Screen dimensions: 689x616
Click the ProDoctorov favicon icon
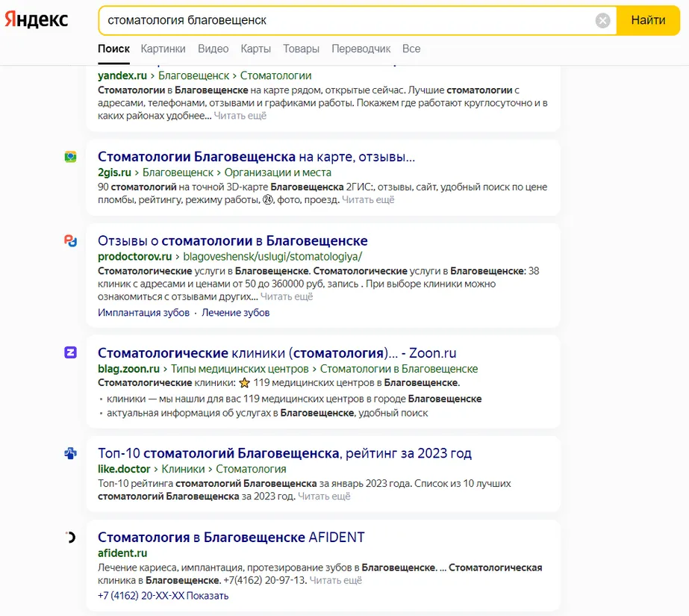pyautogui.click(x=70, y=240)
